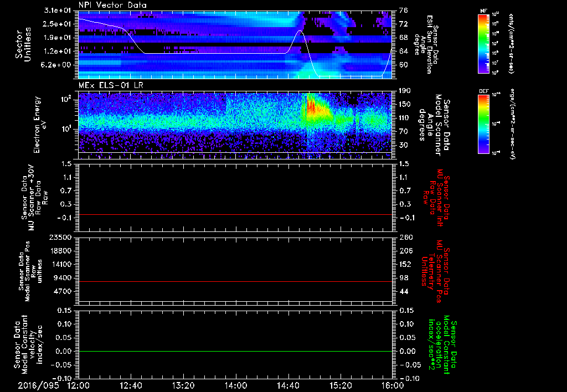Click the '12:00' time tick label
Screen dimensions: 567x392
[78, 385]
